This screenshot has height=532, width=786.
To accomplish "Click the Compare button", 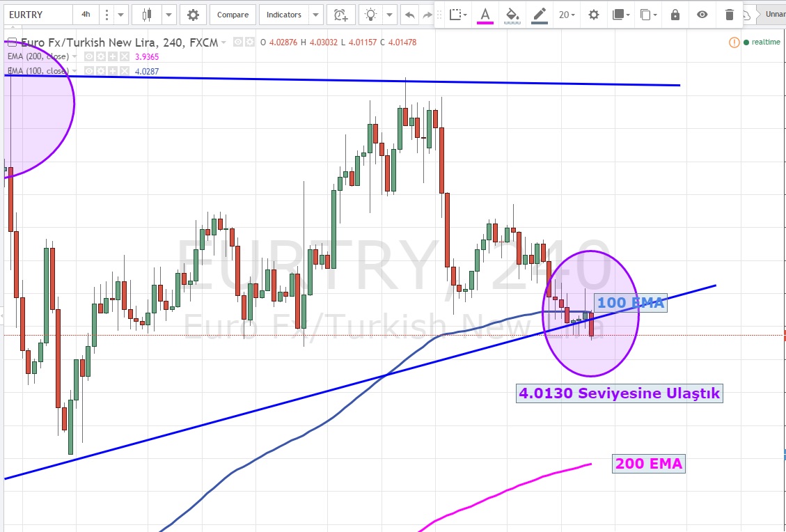I will [232, 15].
